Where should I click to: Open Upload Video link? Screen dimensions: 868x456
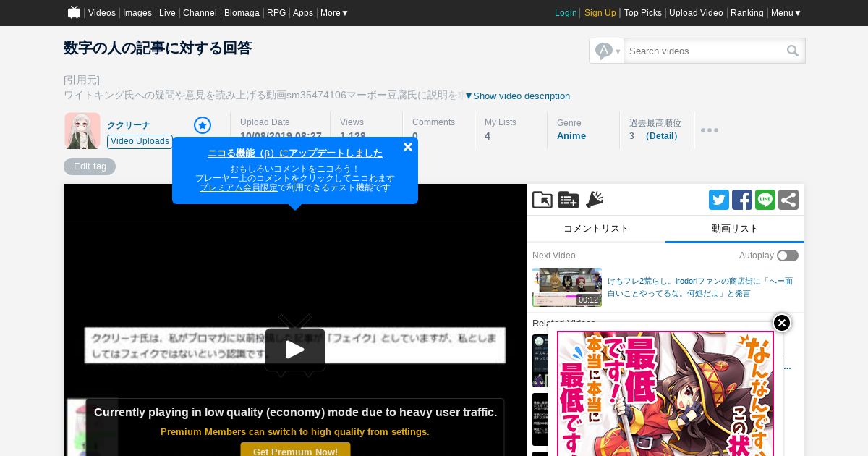click(x=696, y=13)
